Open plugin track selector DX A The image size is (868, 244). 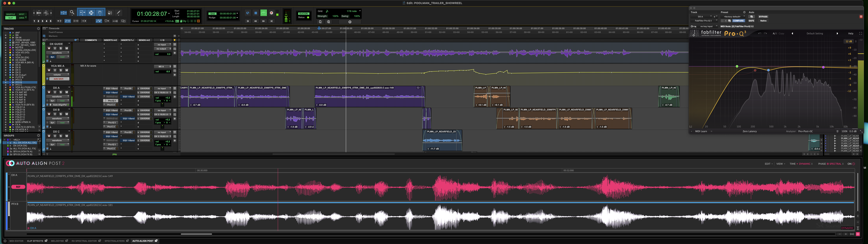pyautogui.click(x=702, y=16)
